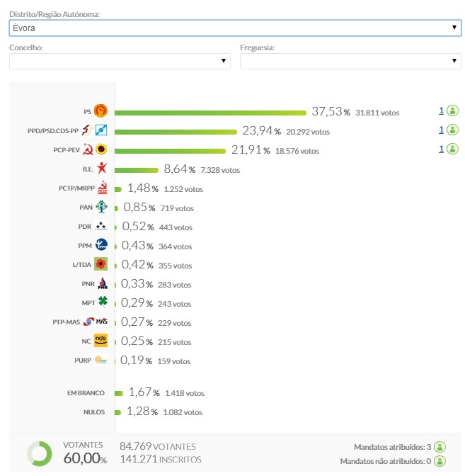Click the 84.769 VOTANTES text
Image resolution: width=465 pixels, height=476 pixels.
pyautogui.click(x=157, y=446)
